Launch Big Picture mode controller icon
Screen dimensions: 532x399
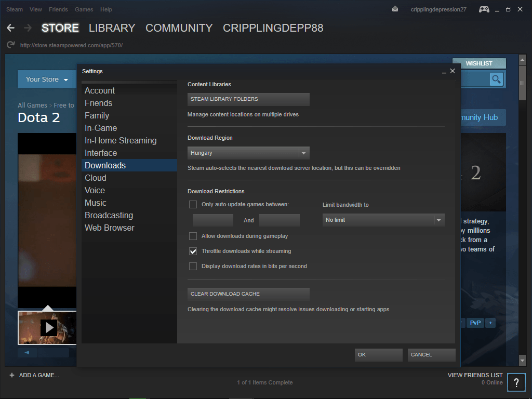(x=484, y=9)
